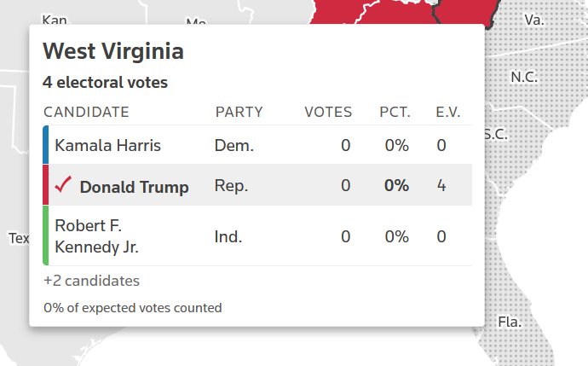Select the Donald Trump row
The image size is (588, 366).
point(256,185)
